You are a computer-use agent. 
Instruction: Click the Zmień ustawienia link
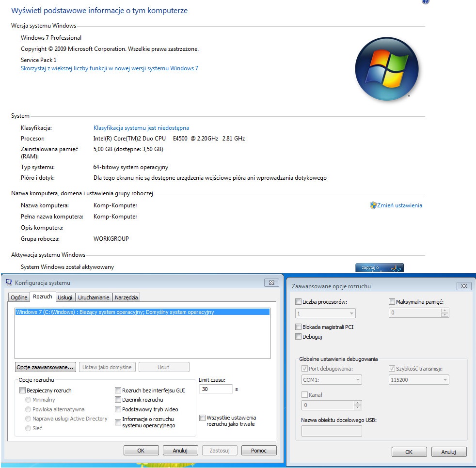[399, 205]
